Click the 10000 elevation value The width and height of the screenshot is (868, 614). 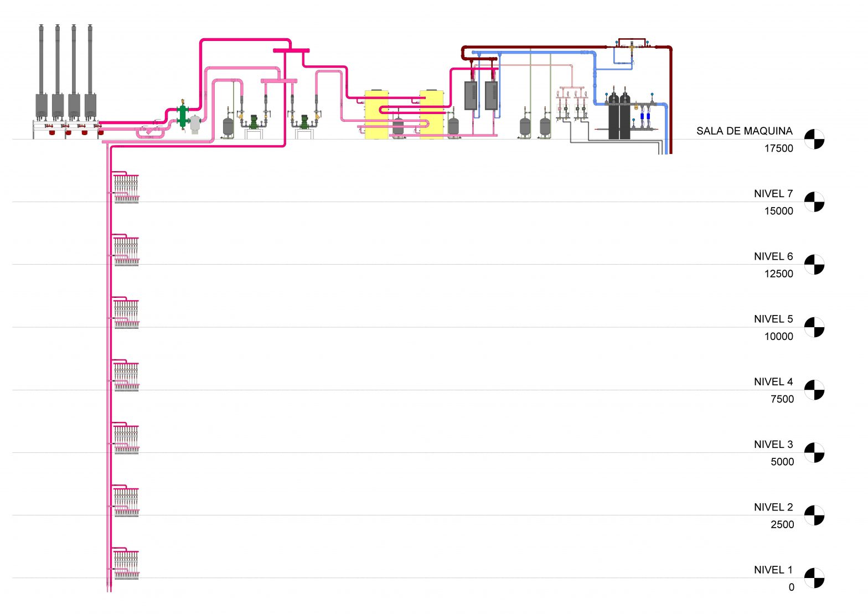point(778,337)
